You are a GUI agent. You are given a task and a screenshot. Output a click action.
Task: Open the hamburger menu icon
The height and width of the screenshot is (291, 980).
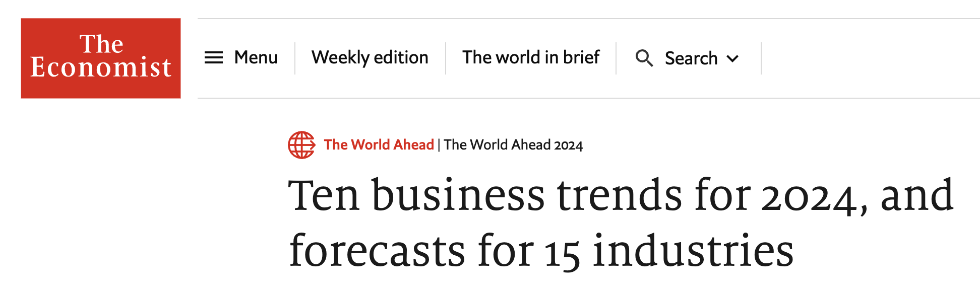click(213, 58)
